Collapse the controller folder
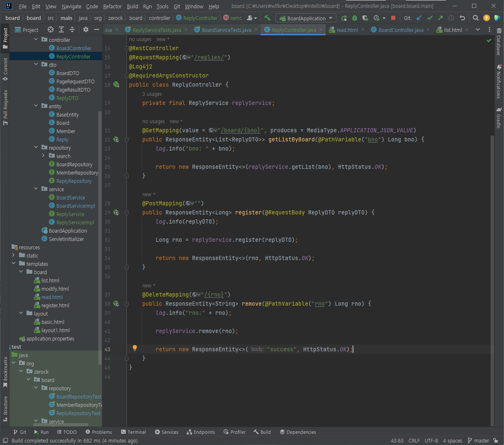 click(x=36, y=39)
